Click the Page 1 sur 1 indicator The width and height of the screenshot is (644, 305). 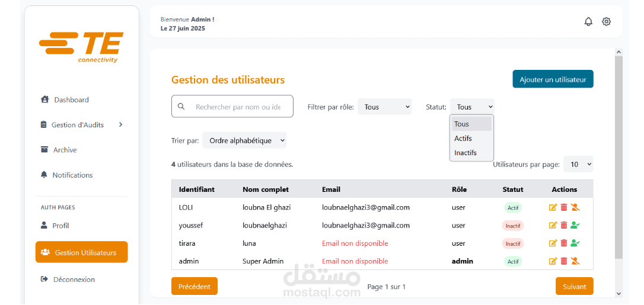pos(387,287)
